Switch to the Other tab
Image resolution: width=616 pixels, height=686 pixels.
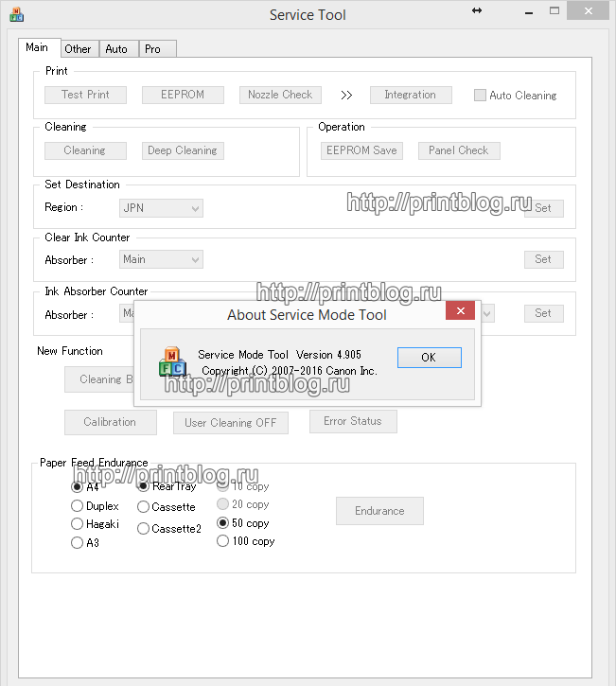pyautogui.click(x=79, y=49)
